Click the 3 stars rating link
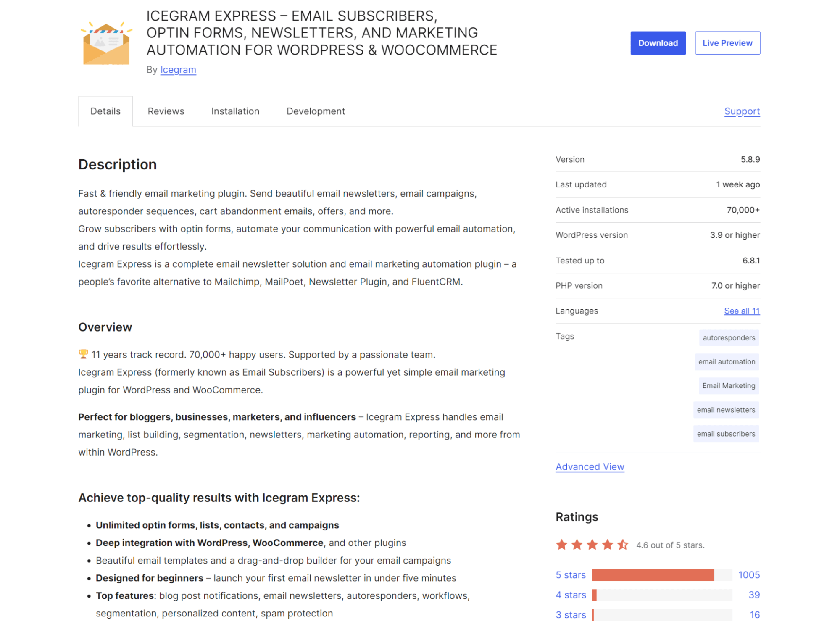Viewport: 840px width, 627px height. click(x=571, y=615)
